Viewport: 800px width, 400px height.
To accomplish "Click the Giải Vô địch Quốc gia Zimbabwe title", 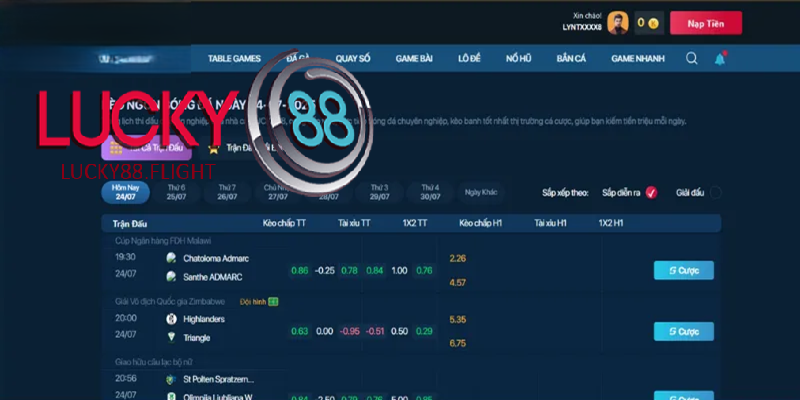I will 170,302.
